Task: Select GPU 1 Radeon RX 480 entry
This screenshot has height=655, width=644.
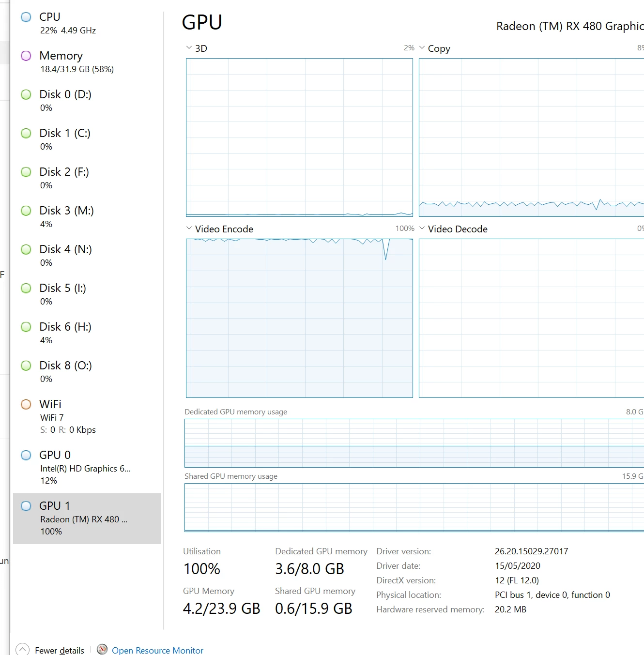Action: (87, 518)
